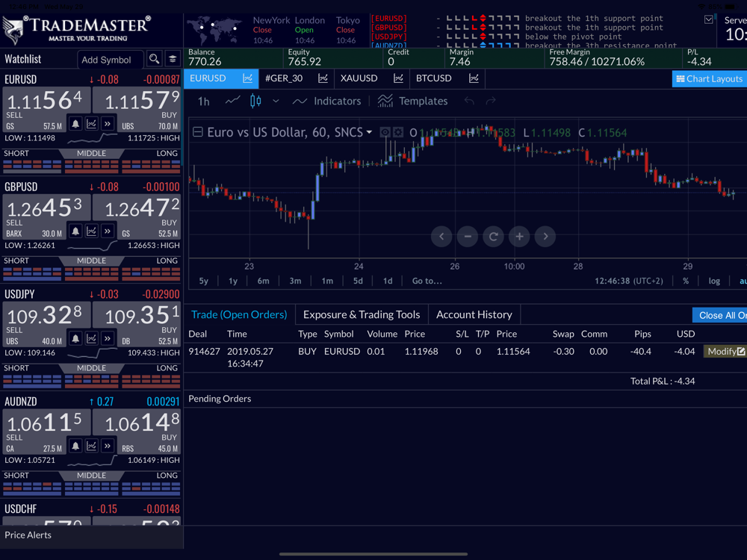Click the chart icon on the EURUSD tab
Image resolution: width=747 pixels, height=560 pixels.
coord(248,78)
